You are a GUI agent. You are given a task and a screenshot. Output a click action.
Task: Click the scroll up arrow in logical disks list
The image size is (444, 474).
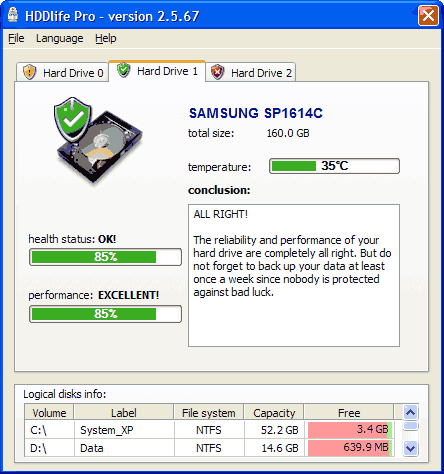(x=410, y=413)
